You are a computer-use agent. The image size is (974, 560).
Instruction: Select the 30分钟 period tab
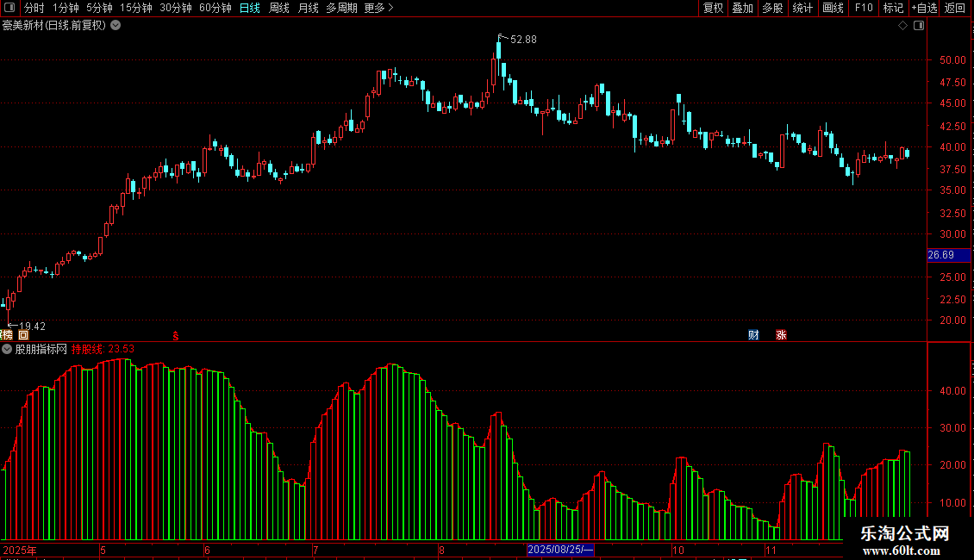pos(176,8)
